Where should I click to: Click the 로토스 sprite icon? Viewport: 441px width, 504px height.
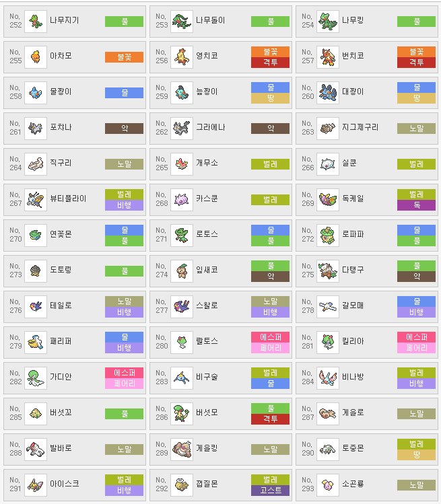[182, 236]
